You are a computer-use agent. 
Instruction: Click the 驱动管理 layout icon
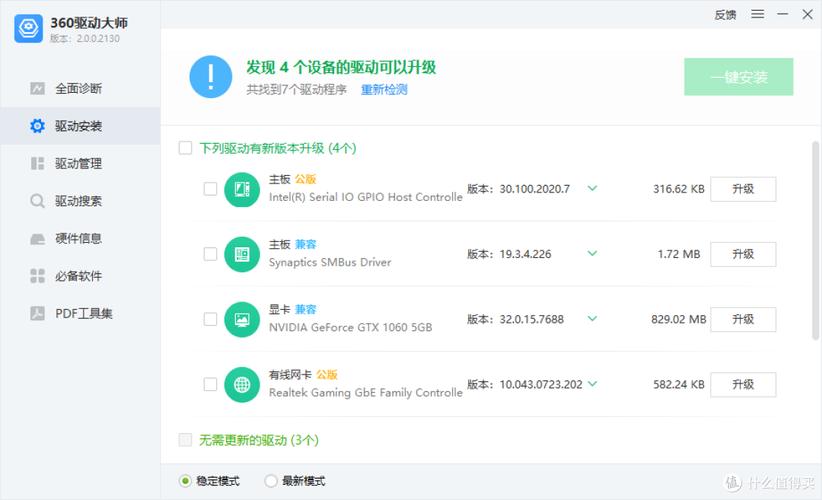[37, 164]
